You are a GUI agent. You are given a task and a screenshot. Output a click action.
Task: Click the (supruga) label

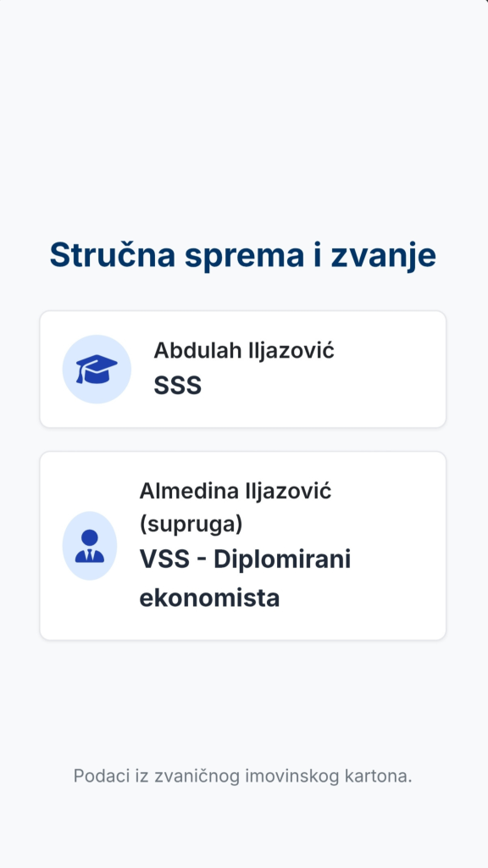(191, 524)
